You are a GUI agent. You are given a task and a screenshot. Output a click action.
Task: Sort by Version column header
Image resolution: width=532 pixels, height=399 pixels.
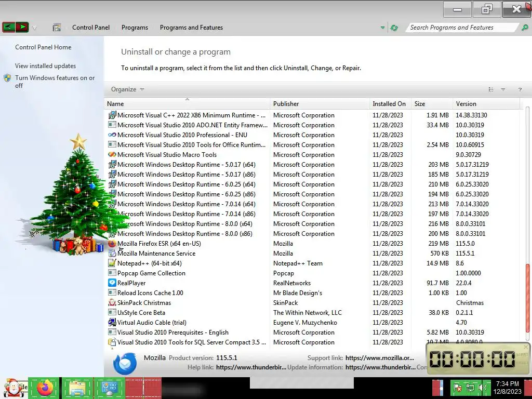[486, 104]
